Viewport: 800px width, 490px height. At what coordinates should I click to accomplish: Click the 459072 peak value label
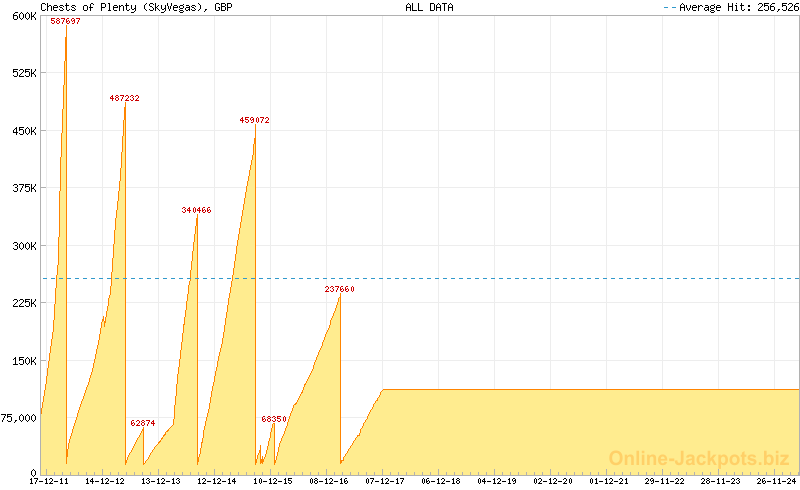click(254, 121)
